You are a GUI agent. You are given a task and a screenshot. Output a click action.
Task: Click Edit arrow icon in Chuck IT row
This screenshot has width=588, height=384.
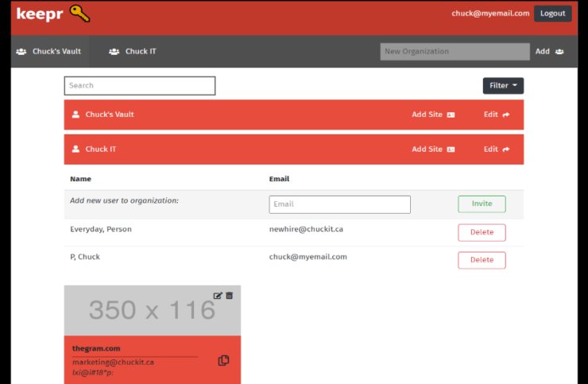pyautogui.click(x=505, y=149)
